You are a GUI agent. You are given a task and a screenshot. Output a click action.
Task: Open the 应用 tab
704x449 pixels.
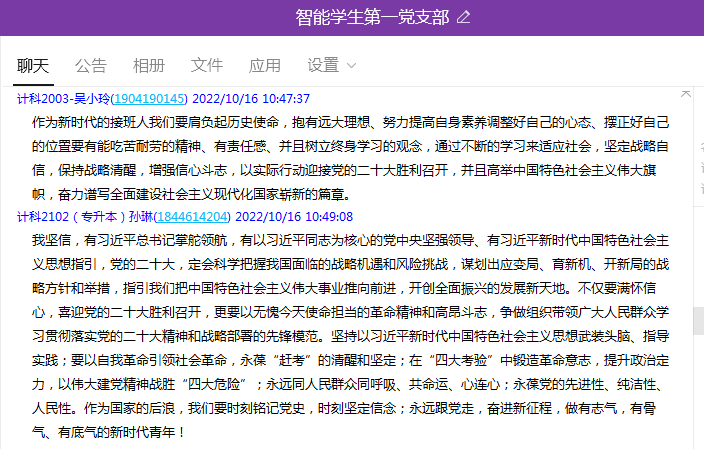tap(265, 66)
